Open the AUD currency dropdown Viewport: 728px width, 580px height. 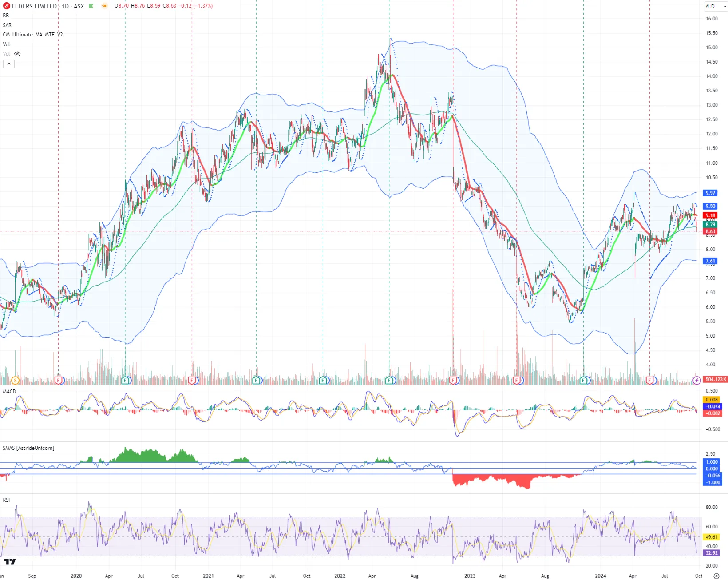point(716,6)
